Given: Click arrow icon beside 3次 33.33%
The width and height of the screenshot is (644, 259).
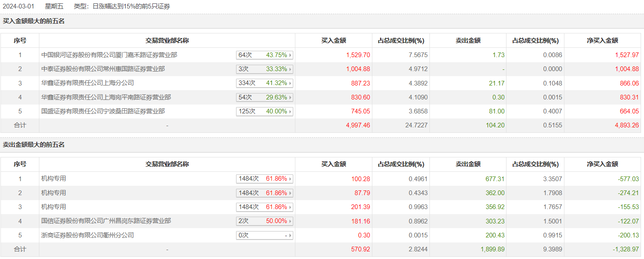Looking at the screenshot, I should click(290, 69).
